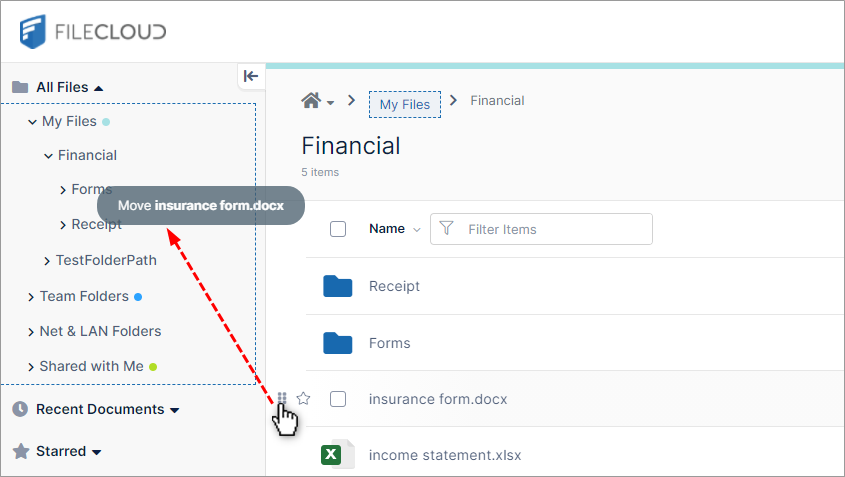
Task: Click the home breadcrumb icon
Action: pyautogui.click(x=311, y=101)
